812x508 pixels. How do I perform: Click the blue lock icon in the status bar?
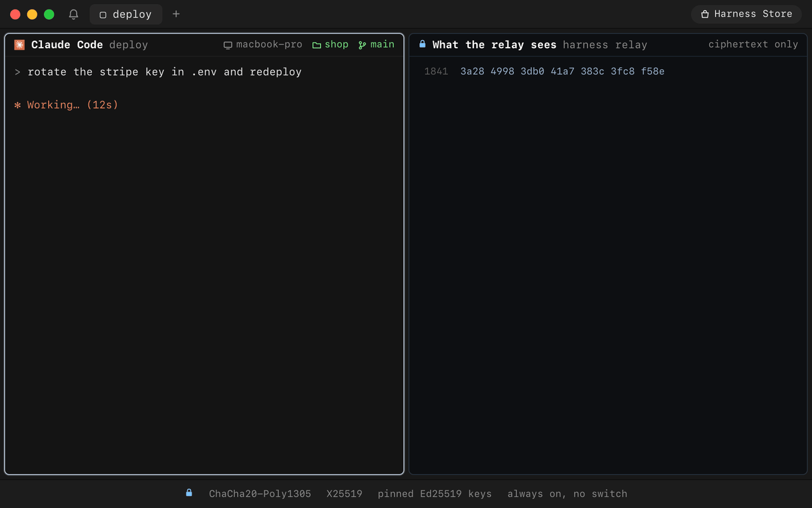[x=189, y=493]
